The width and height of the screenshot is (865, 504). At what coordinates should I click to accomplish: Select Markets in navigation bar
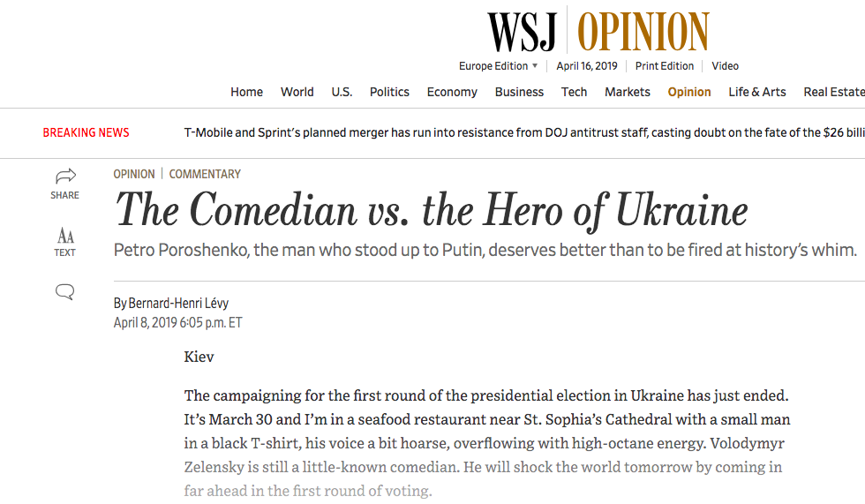click(x=628, y=92)
